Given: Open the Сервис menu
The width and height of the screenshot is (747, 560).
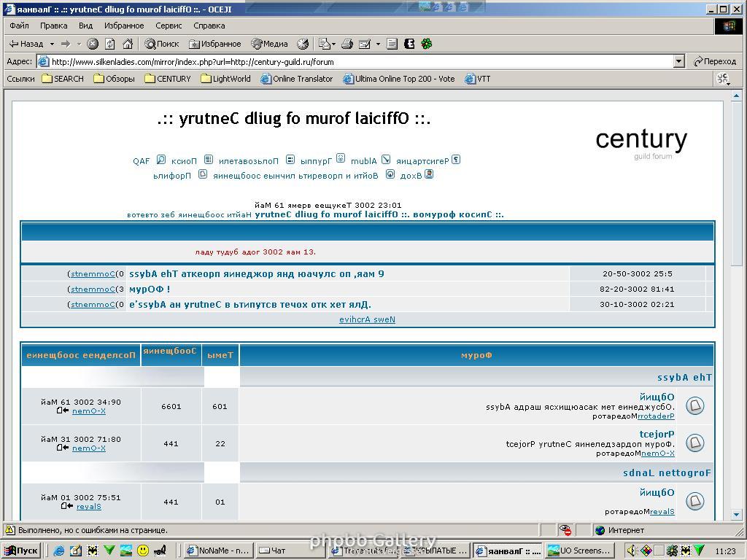Looking at the screenshot, I should [169, 26].
